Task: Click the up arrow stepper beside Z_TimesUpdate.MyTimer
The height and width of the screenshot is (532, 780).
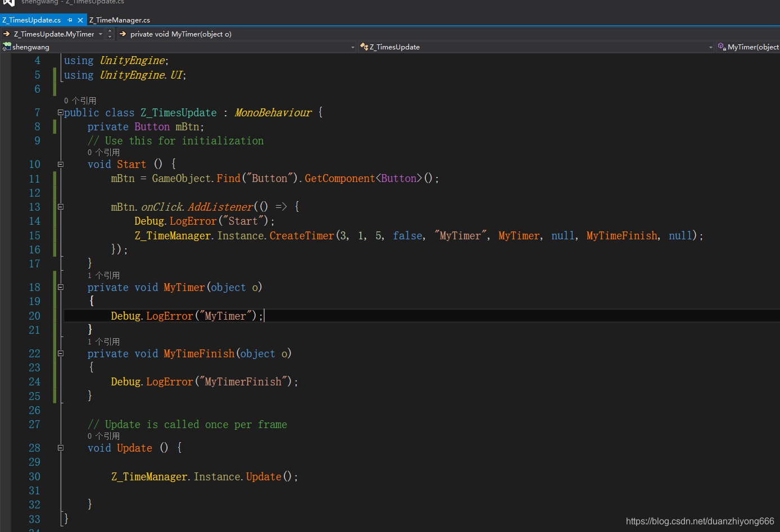Action: [x=110, y=31]
